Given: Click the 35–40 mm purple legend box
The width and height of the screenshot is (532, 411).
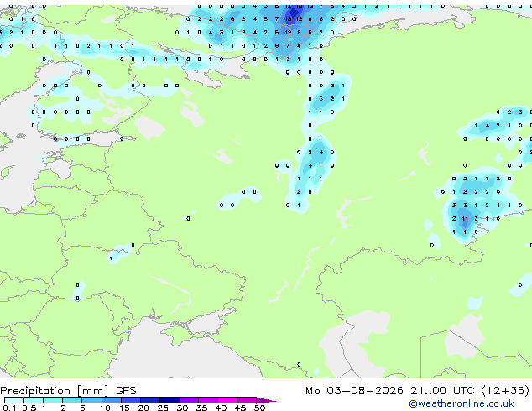Looking at the screenshot, I should click(207, 400).
